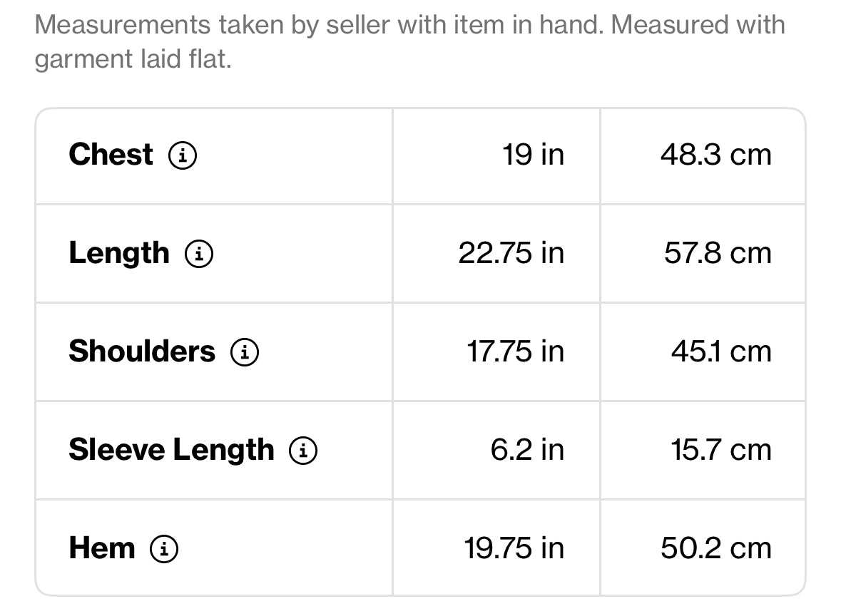This screenshot has height=616, width=841.
Task: Click the 22.75 in length value
Action: coord(511,253)
